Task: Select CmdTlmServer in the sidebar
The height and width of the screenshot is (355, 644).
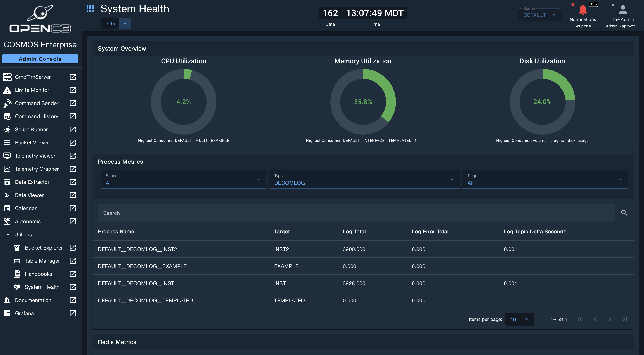Action: click(33, 77)
